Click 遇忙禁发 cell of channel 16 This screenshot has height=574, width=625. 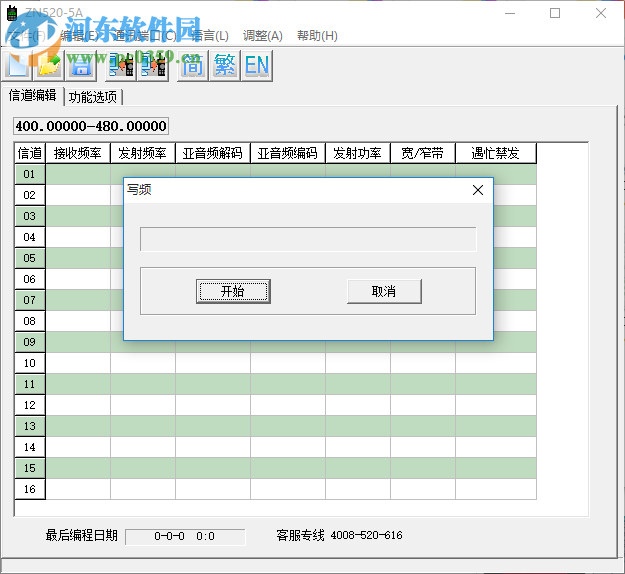pos(496,489)
